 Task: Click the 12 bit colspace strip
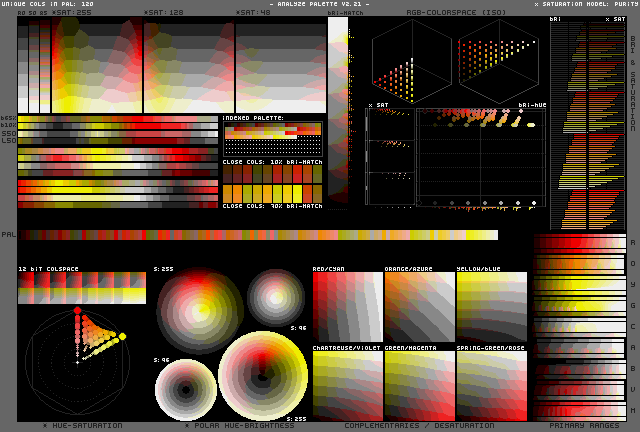pyautogui.click(x=82, y=288)
